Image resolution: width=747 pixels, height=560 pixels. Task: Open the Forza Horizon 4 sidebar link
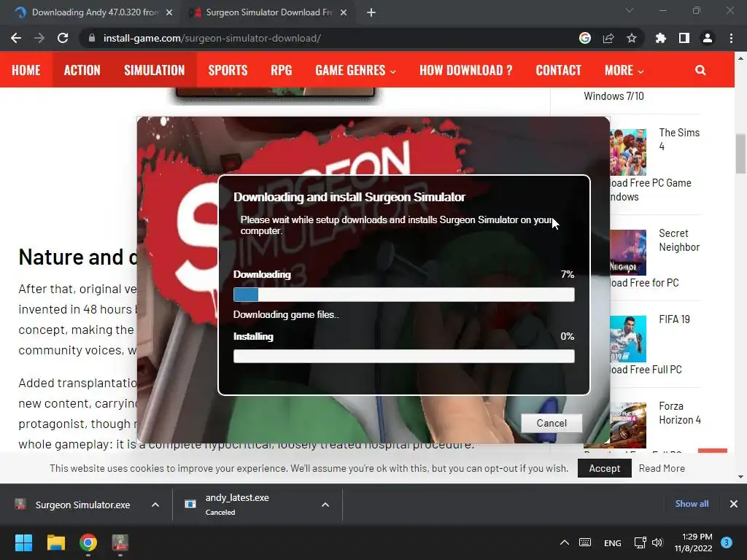(680, 413)
